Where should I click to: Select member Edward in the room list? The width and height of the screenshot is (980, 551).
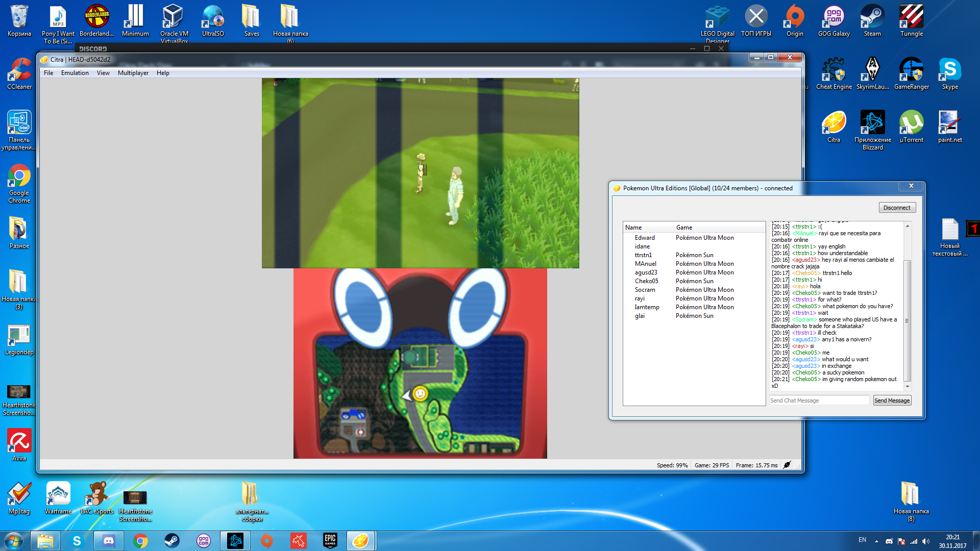pos(694,238)
